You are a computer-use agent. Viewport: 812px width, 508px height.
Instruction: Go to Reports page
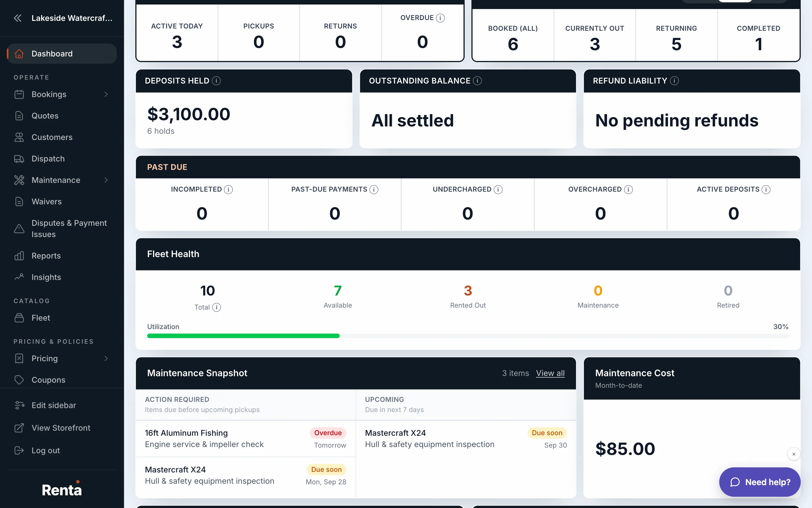[62, 256]
